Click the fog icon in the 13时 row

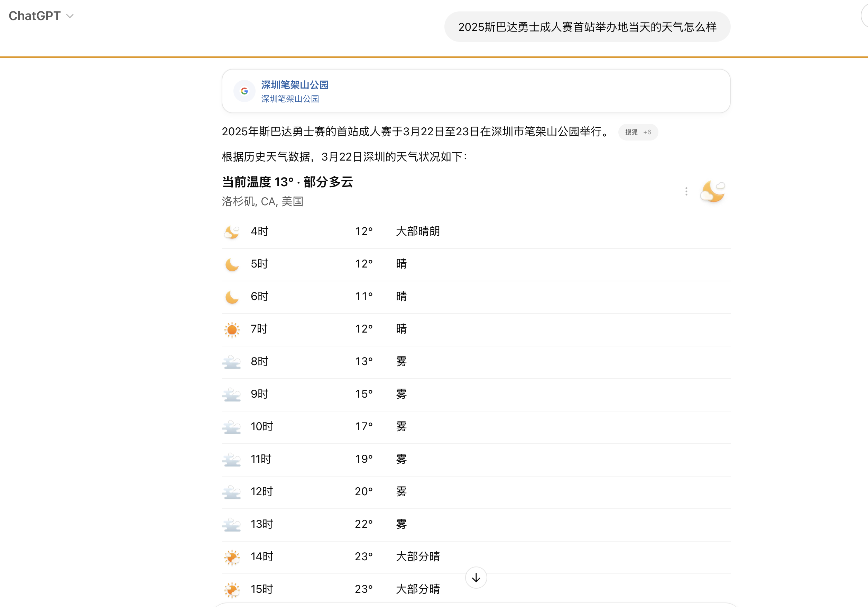[231, 525]
